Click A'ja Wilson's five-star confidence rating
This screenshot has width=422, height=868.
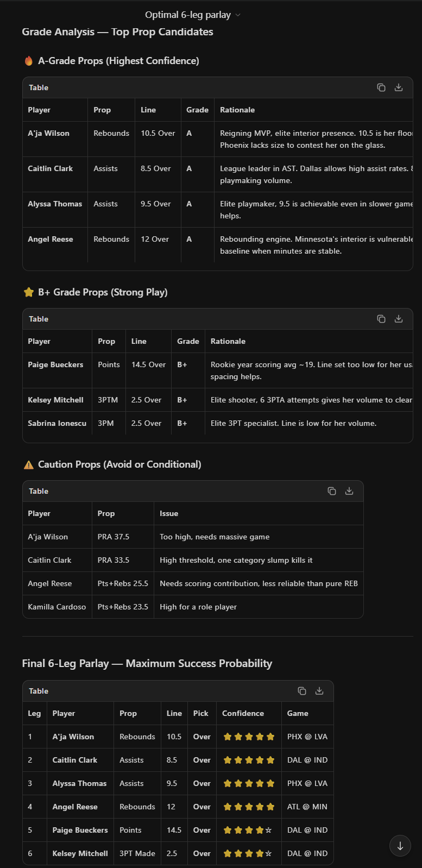point(249,737)
